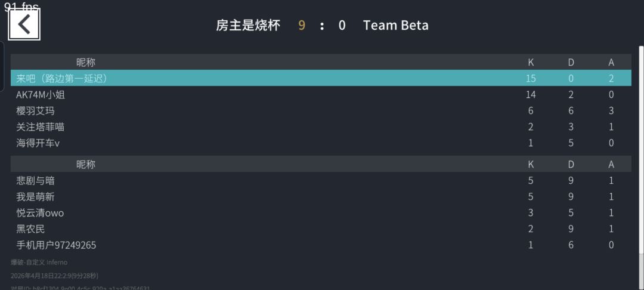Choose player 关注塔菲喵 row

click(40, 127)
